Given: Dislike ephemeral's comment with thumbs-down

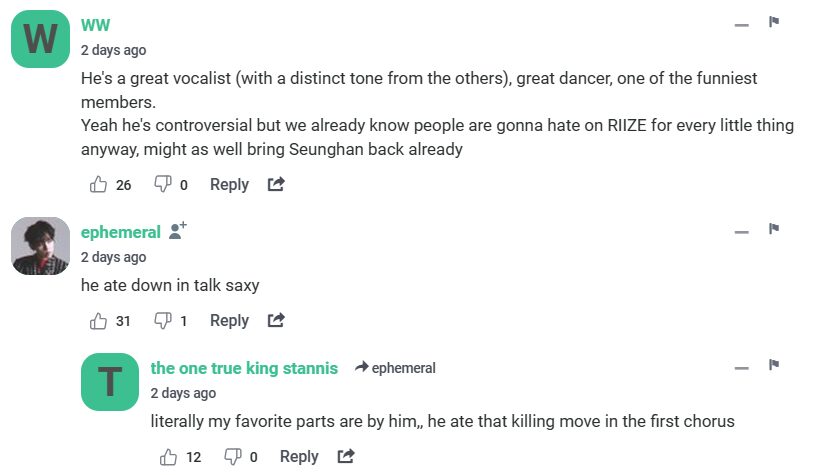Looking at the screenshot, I should 162,320.
